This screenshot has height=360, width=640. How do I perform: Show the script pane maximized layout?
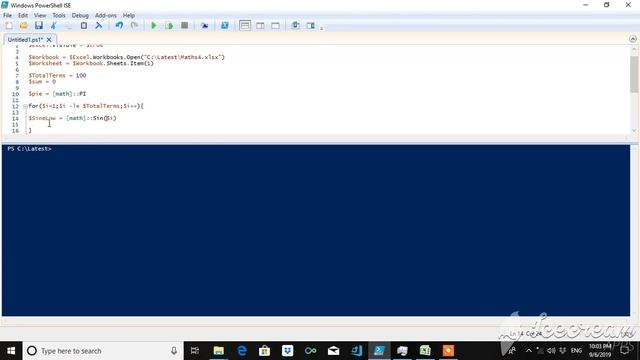tap(276, 25)
